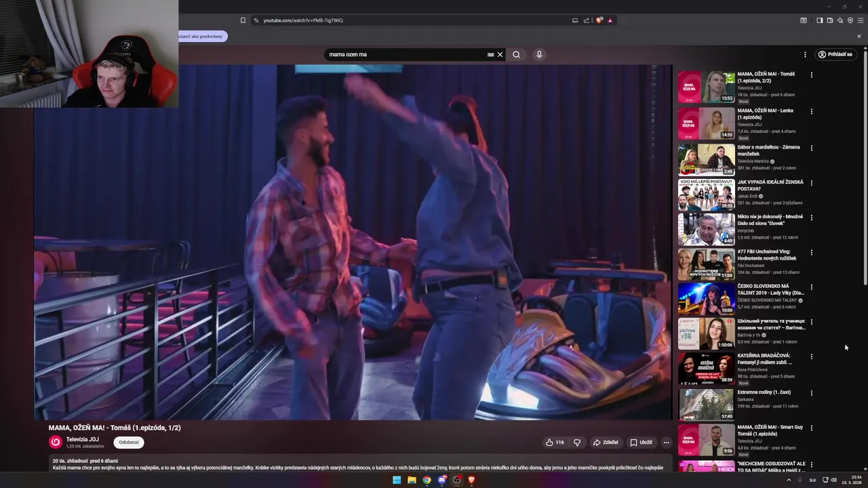868x488 pixels.
Task: Click the YouTube search magnifier button
Action: point(516,54)
